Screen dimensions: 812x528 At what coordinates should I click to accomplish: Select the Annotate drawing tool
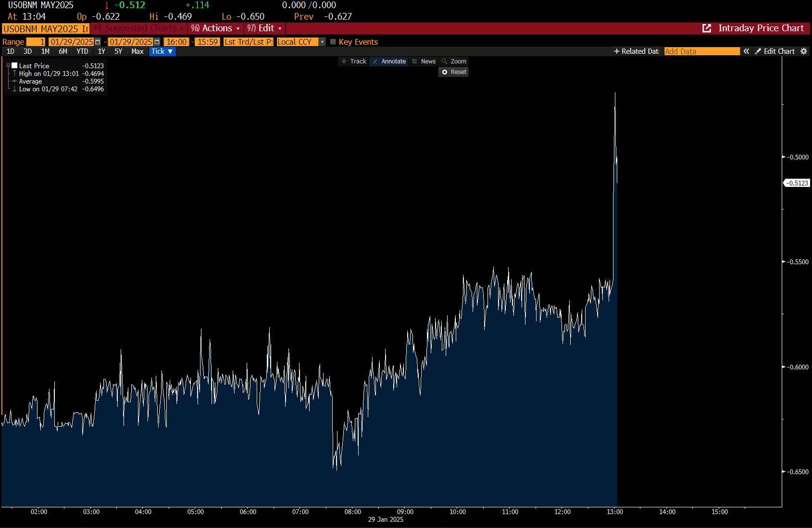[x=389, y=61]
